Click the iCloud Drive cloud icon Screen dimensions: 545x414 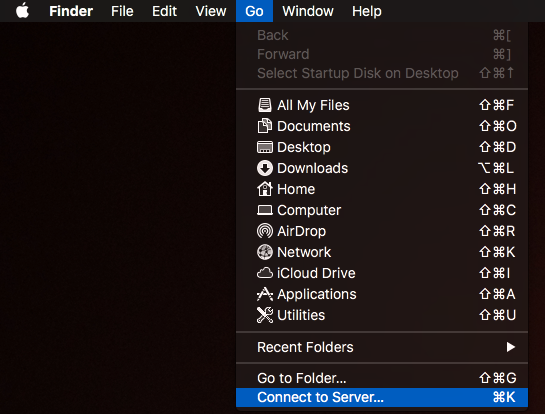(x=265, y=273)
